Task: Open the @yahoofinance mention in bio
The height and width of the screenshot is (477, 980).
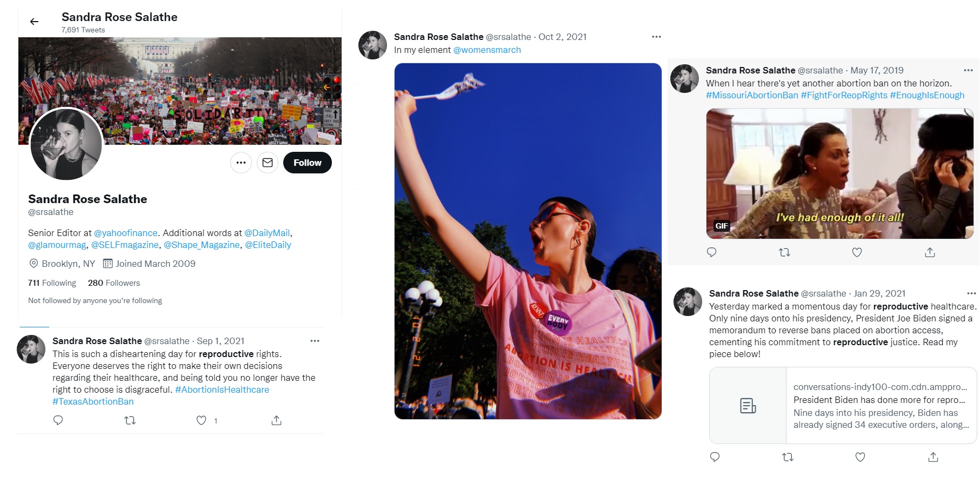Action: click(126, 233)
